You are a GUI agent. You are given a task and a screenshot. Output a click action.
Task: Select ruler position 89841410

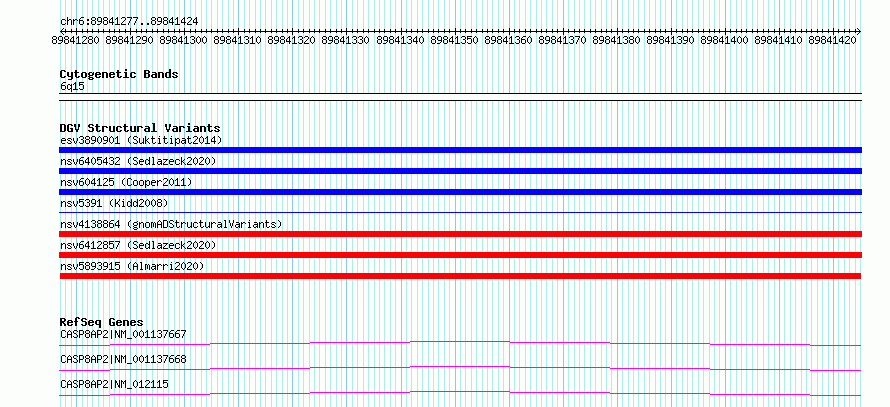pyautogui.click(x=778, y=40)
